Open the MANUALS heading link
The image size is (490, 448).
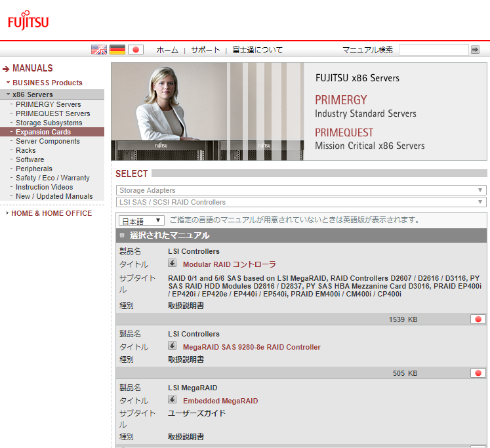(33, 68)
